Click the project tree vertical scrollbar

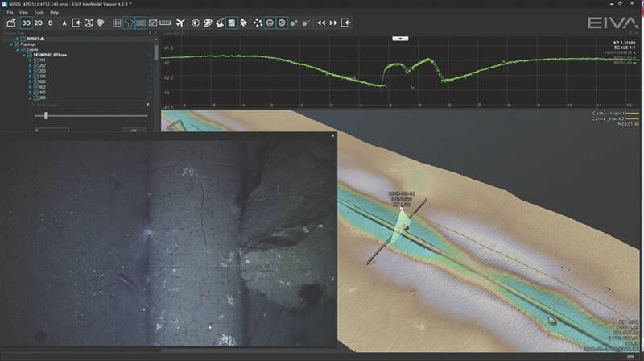156,52
